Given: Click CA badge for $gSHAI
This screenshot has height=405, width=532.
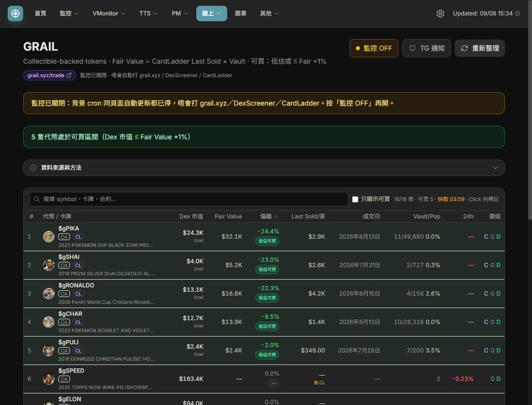Looking at the screenshot, I should tap(64, 265).
